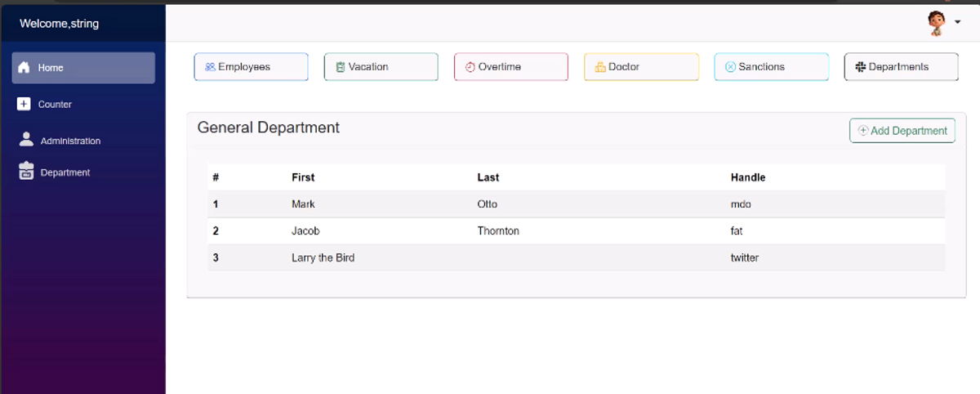Expand the dropdown caret beside the avatar
Viewport: 980px width, 394px height.
click(957, 23)
